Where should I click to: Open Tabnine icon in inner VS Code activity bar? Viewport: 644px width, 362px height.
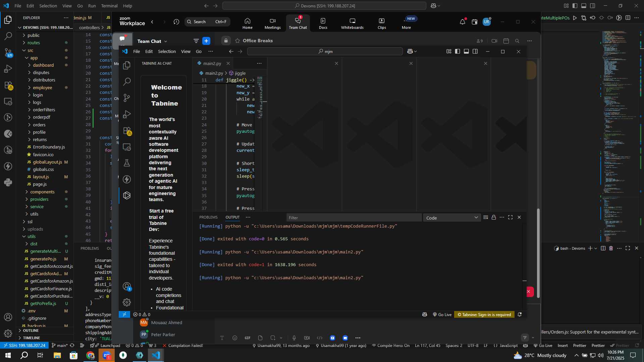point(127,195)
